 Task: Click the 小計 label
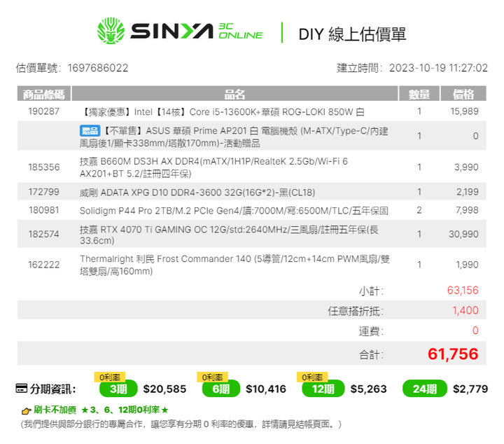click(371, 291)
